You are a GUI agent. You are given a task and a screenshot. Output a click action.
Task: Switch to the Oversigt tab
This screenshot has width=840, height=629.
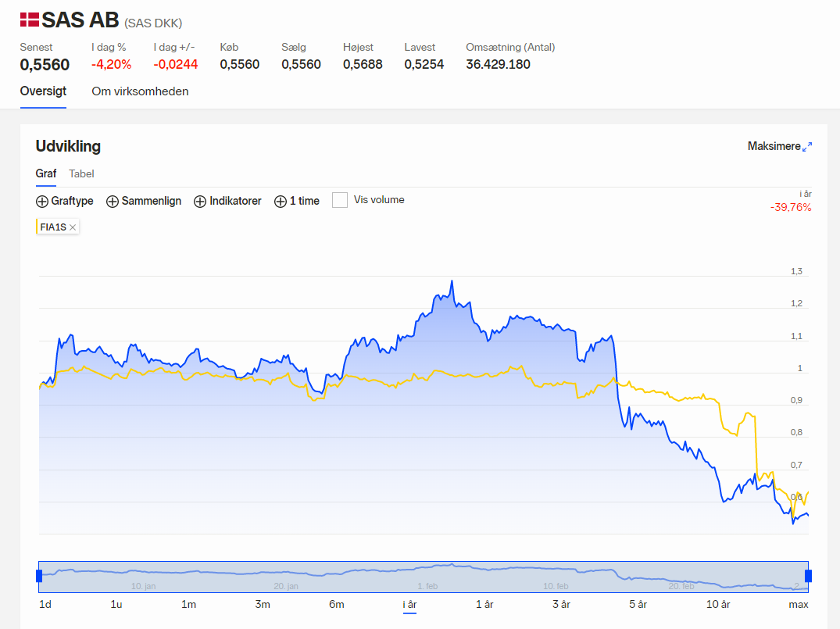click(x=44, y=91)
